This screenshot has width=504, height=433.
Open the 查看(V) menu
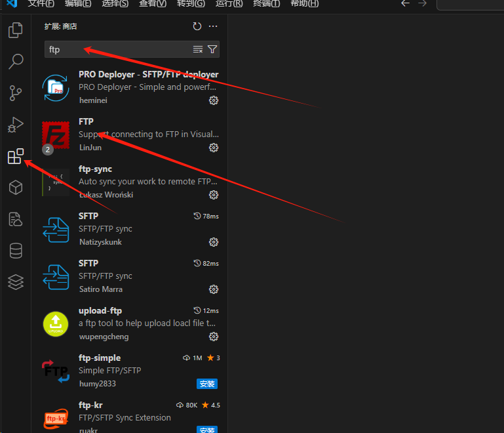tap(153, 4)
